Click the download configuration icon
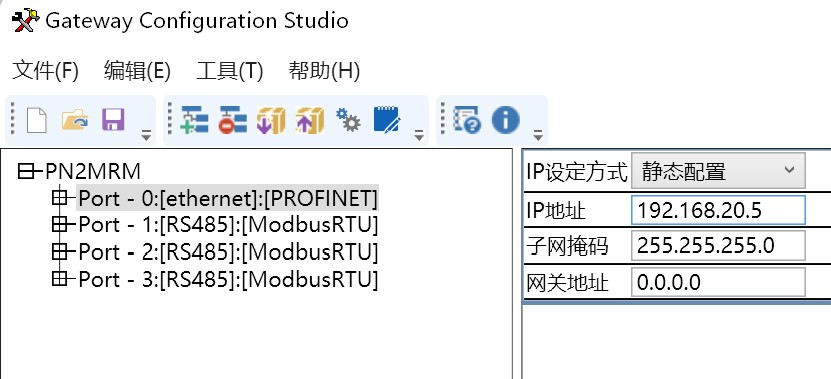 coord(271,120)
